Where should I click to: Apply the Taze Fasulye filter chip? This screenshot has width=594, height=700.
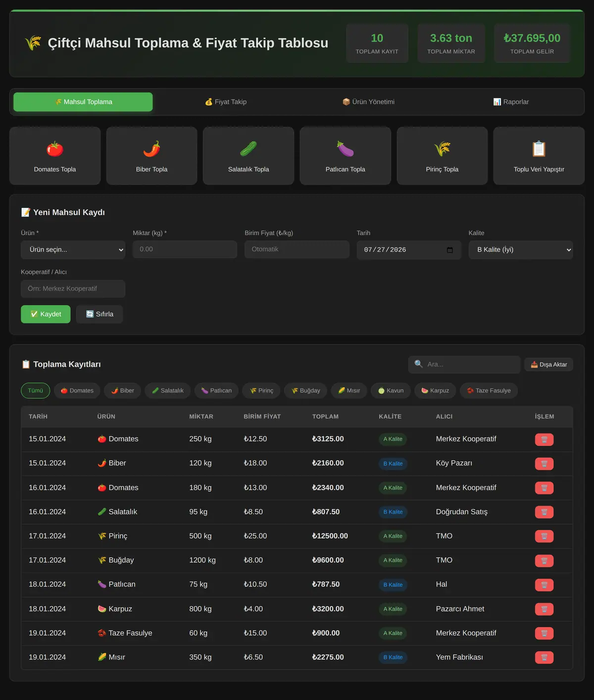coord(489,390)
